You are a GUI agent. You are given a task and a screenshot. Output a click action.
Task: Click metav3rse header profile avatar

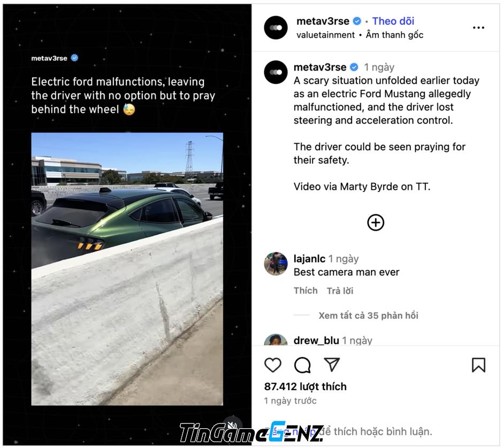276,28
